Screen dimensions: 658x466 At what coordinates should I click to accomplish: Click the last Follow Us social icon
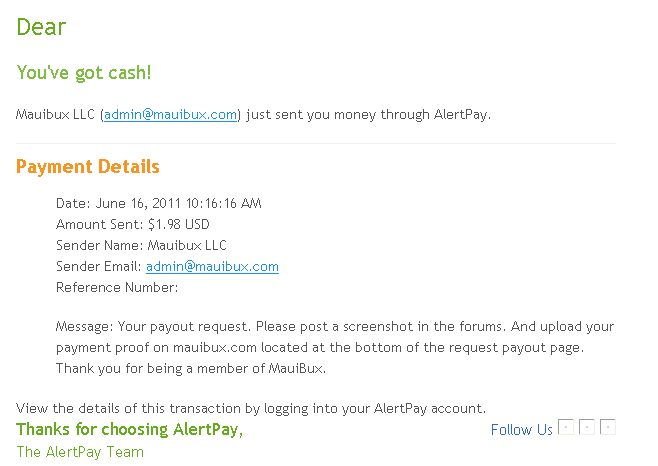[608, 427]
